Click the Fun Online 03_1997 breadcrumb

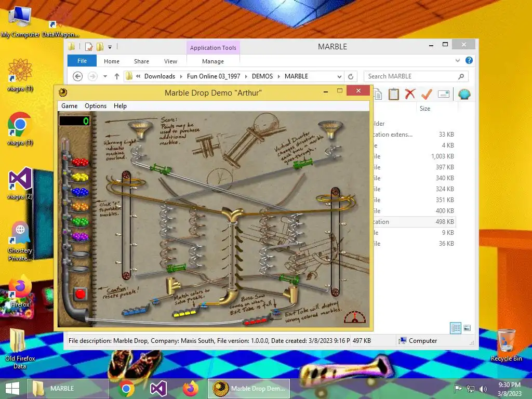(214, 76)
